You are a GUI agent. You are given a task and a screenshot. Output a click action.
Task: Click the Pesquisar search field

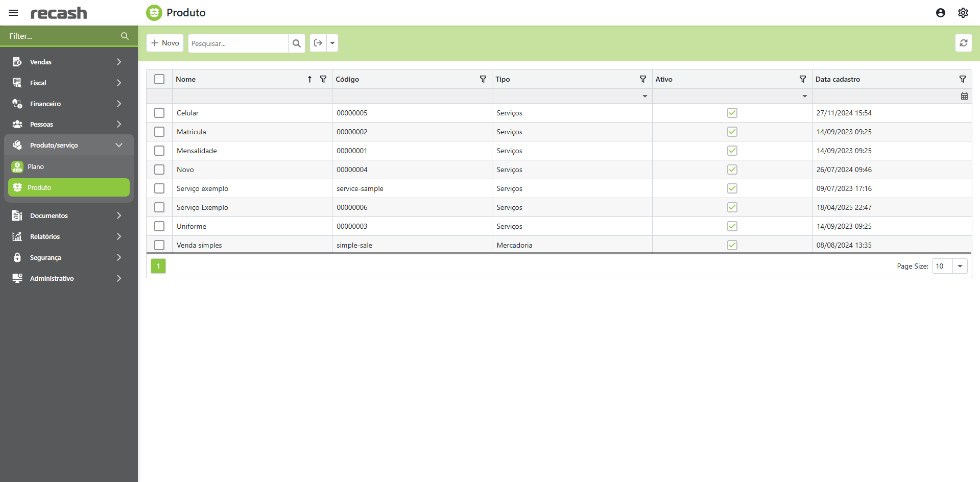tap(237, 43)
